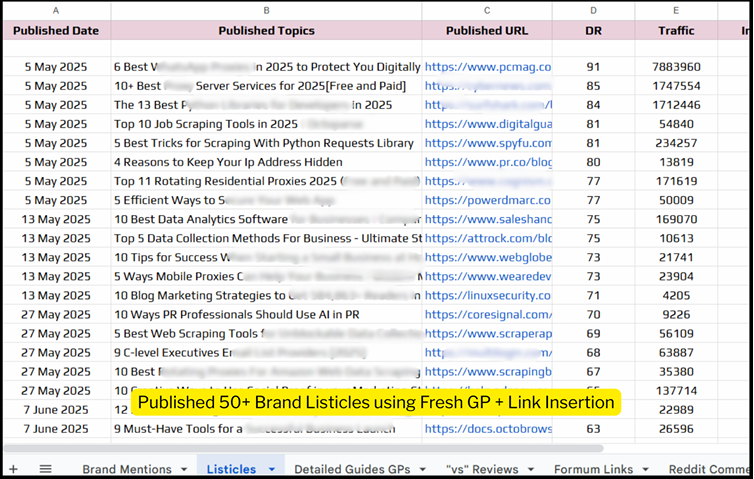Open the saleshandy URL link
This screenshot has height=479, width=754.
[488, 219]
